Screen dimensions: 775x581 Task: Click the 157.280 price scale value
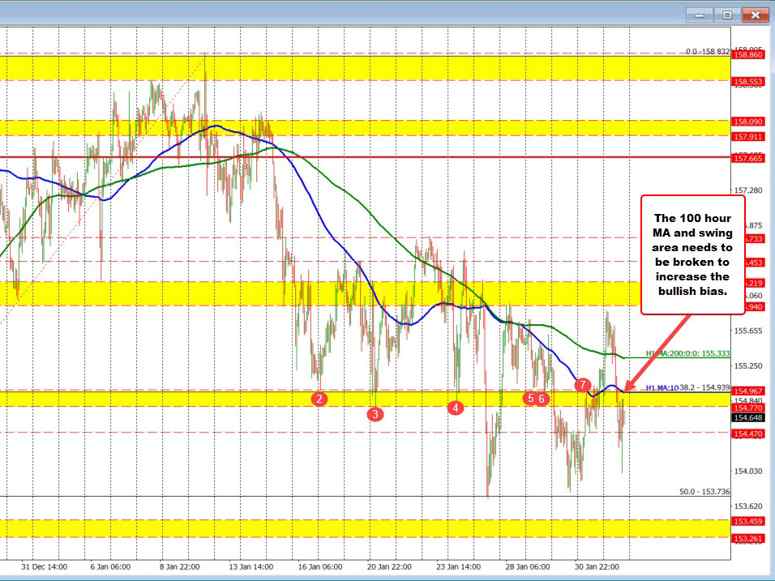(748, 190)
